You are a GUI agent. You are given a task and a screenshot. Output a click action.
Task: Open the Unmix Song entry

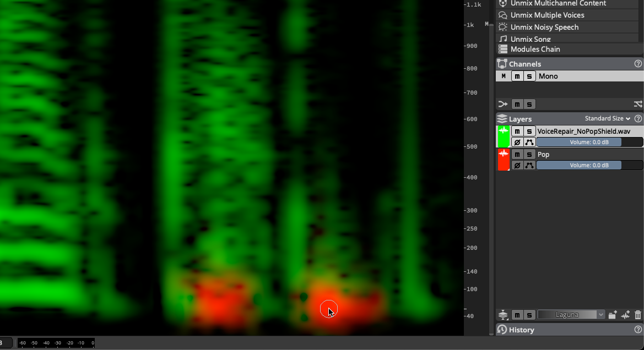coord(530,39)
